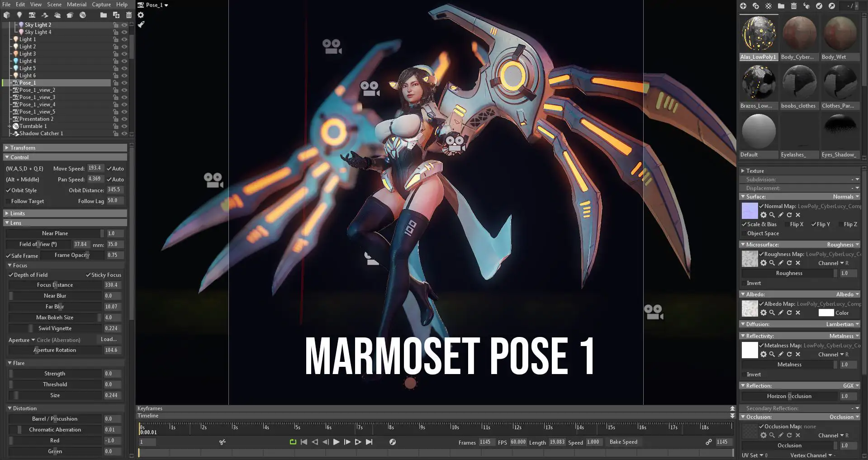Click the Albedo white color swatch
This screenshot has width=868, height=460.
pyautogui.click(x=825, y=313)
